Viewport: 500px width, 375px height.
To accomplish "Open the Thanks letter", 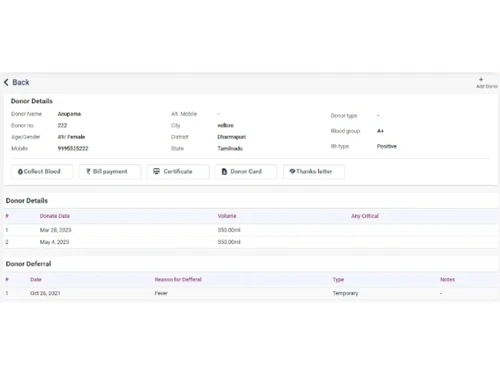I will [x=314, y=172].
